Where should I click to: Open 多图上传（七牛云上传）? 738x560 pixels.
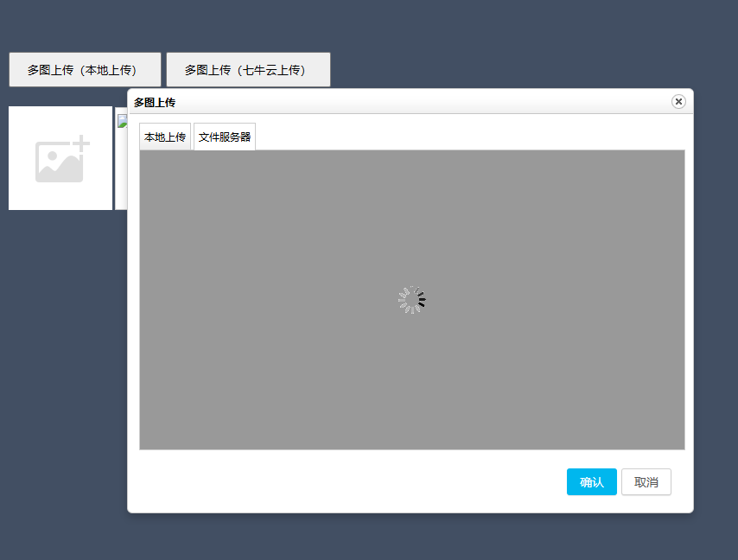(248, 70)
